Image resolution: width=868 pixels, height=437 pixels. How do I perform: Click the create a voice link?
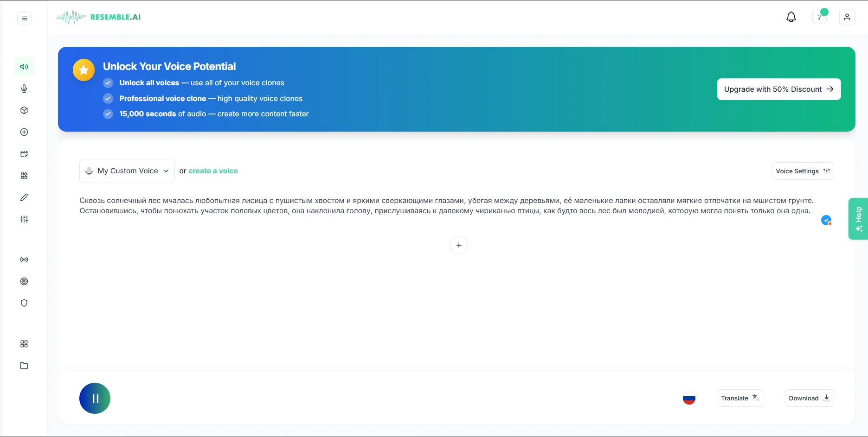[213, 171]
